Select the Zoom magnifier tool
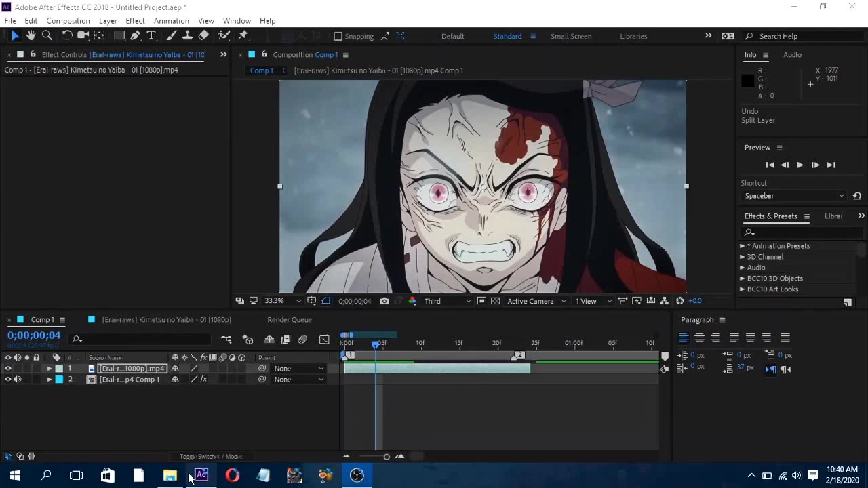The width and height of the screenshot is (868, 488). (47, 36)
